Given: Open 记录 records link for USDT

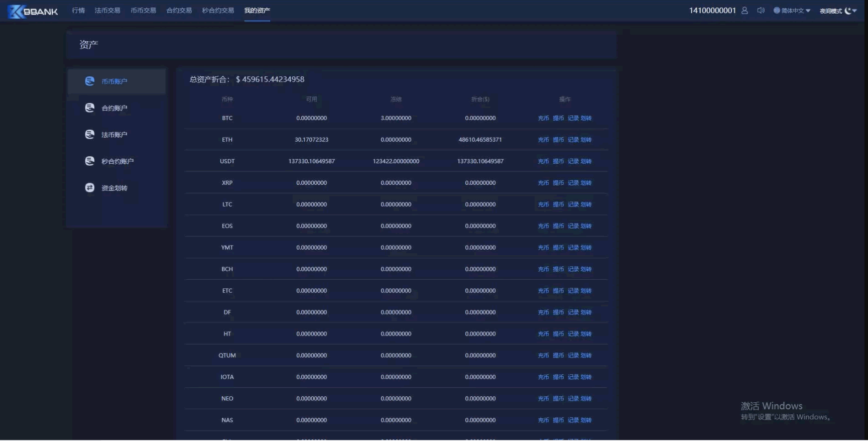Looking at the screenshot, I should 573,161.
